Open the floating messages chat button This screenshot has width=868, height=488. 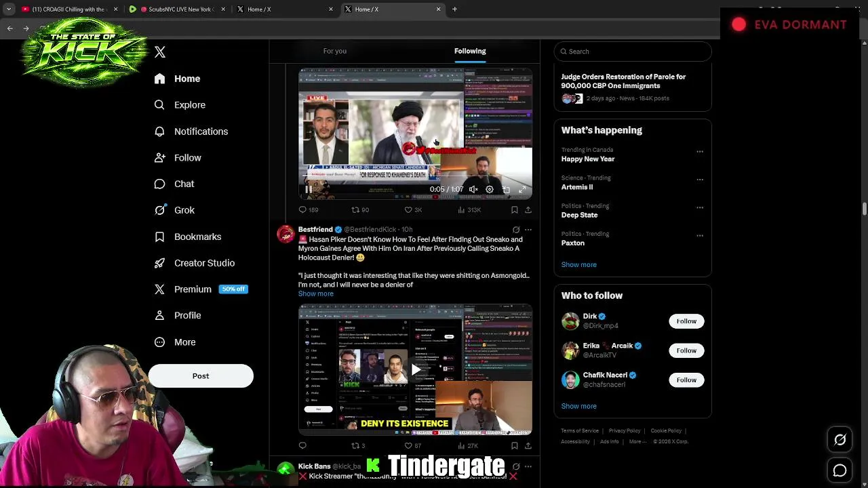point(840,470)
